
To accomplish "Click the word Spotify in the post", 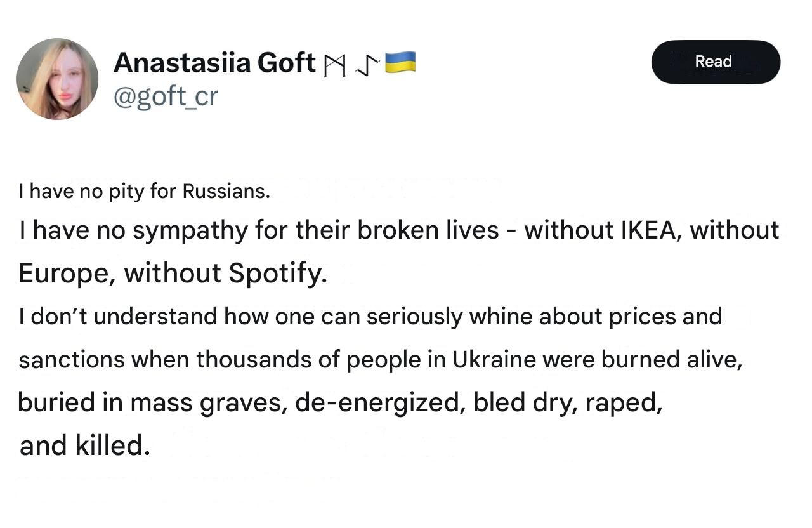I will point(277,274).
